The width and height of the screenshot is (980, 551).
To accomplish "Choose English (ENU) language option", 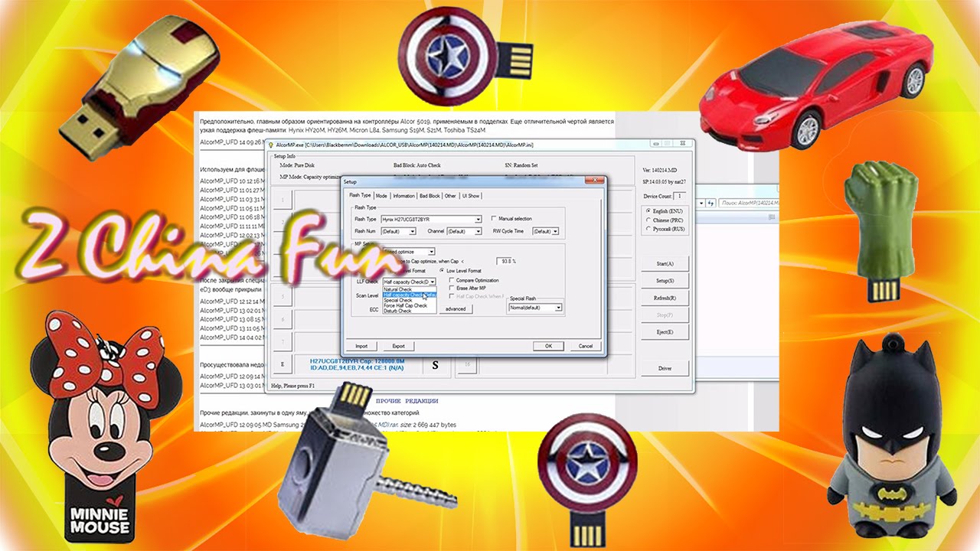I will (x=648, y=210).
